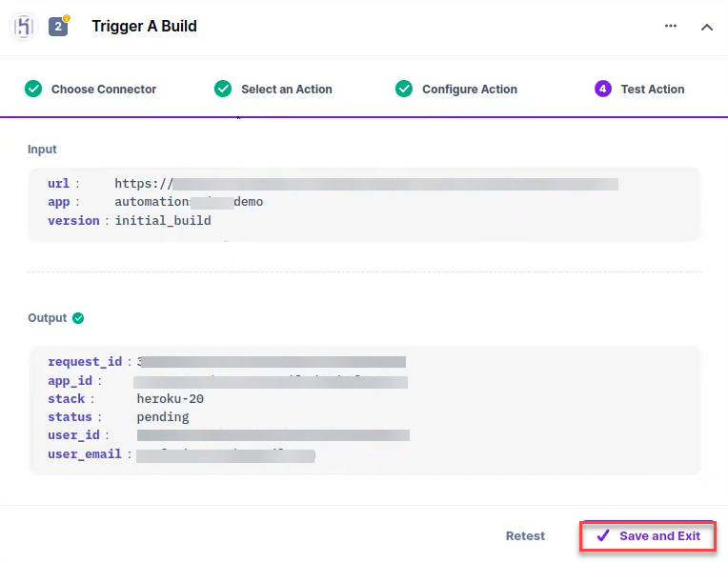Screen dimensions: 728x563
Task: Click the Output success check icon
Action: (x=78, y=318)
